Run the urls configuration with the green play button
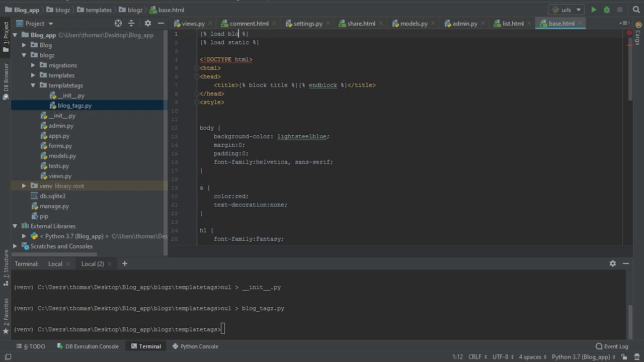 coord(594,10)
